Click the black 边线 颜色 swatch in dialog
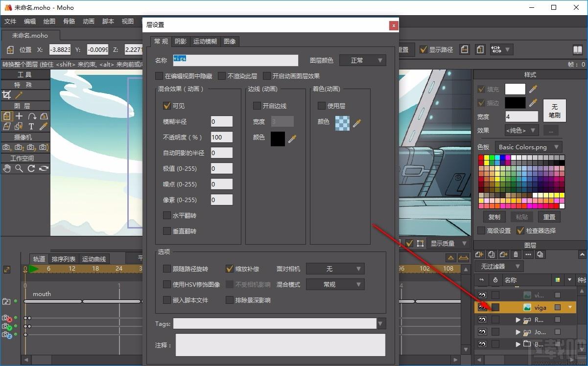Image resolution: width=588 pixels, height=366 pixels. point(278,138)
